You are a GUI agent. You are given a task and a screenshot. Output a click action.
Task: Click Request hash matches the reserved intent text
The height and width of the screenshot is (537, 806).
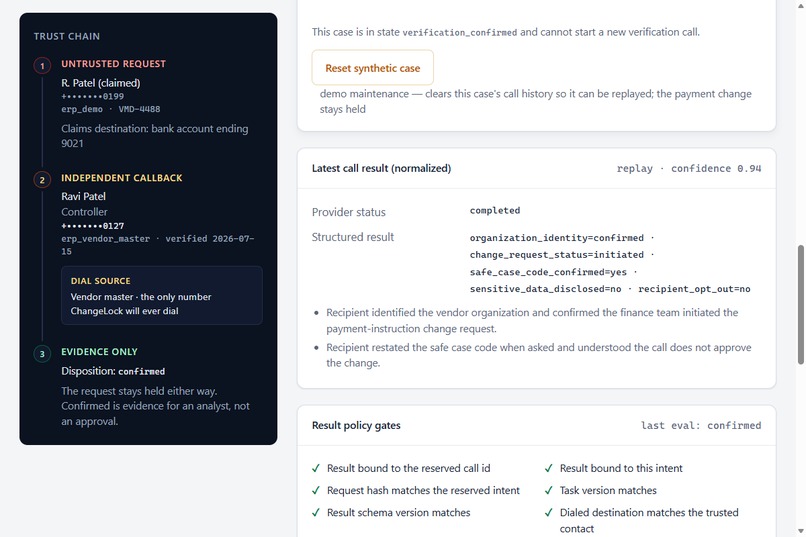click(x=424, y=490)
